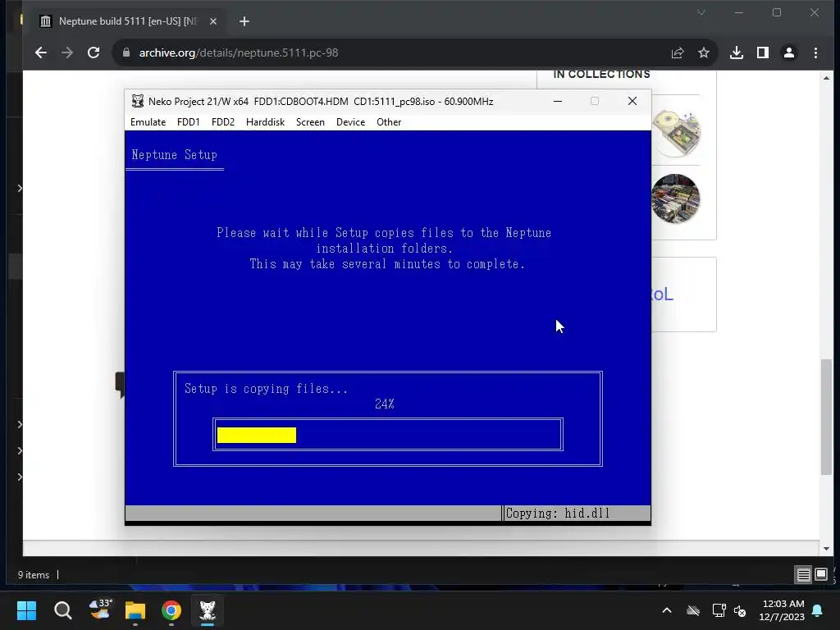Click the CD software collection thumbnail

click(x=676, y=132)
